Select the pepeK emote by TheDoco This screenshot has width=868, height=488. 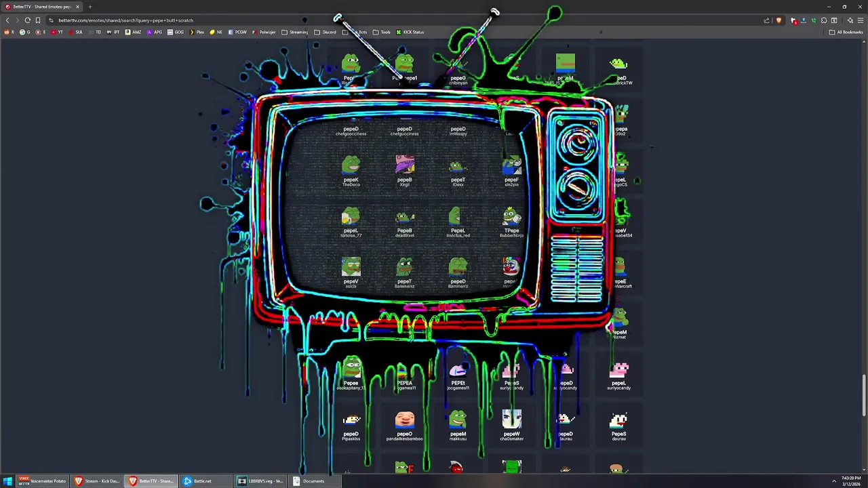351,171
